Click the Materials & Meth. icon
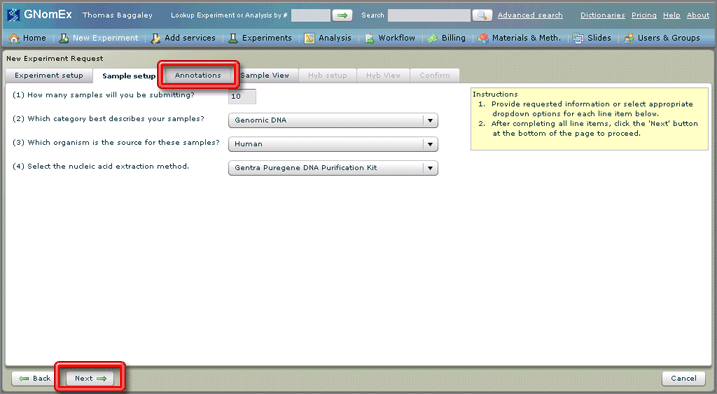 [483, 38]
